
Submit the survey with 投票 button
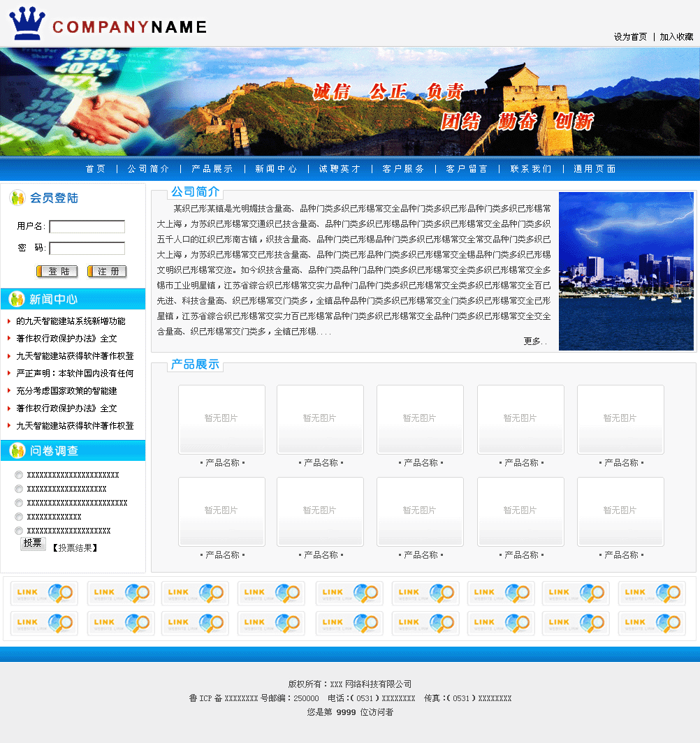tap(33, 543)
